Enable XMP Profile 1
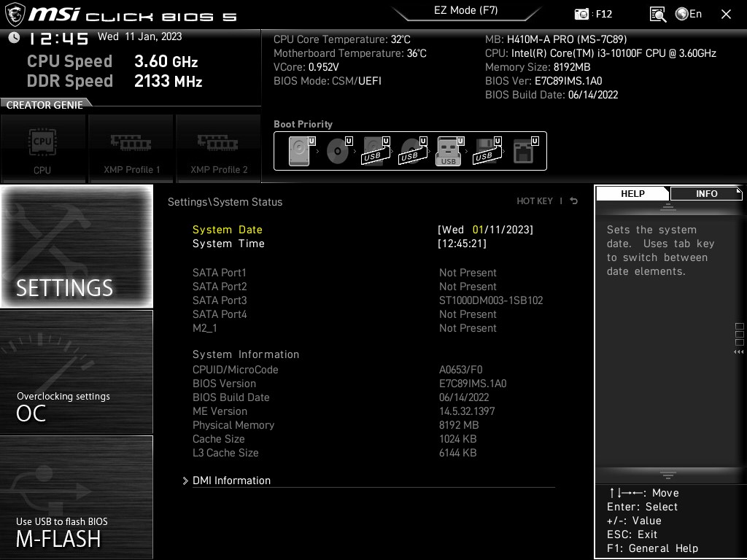 click(131, 149)
